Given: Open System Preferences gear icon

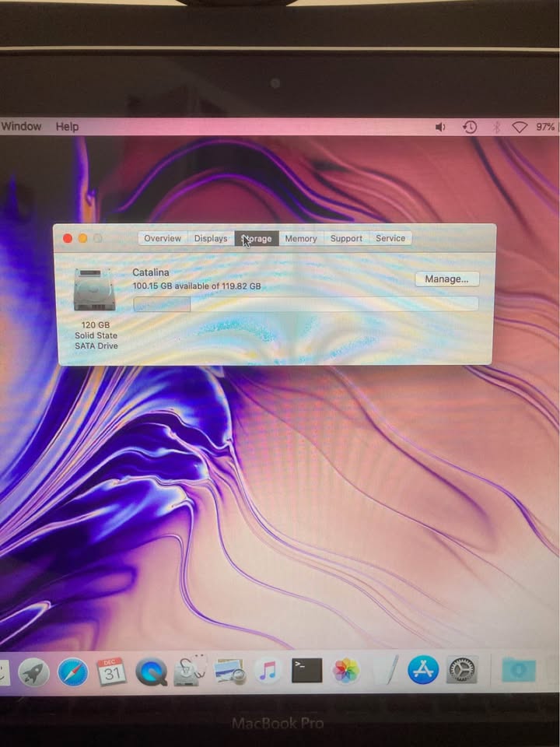Looking at the screenshot, I should (462, 669).
